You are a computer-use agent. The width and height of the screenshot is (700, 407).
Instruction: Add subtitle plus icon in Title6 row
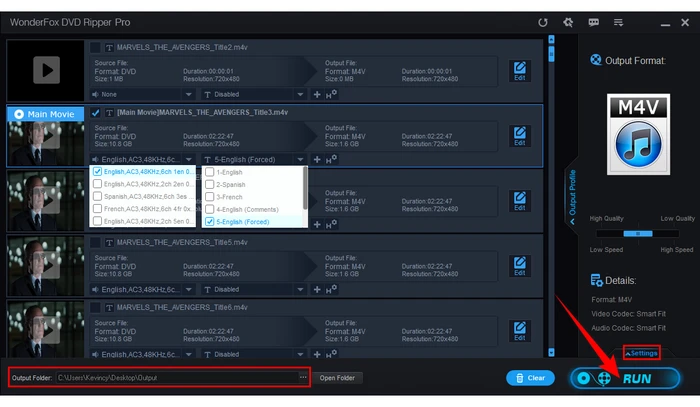coord(317,354)
